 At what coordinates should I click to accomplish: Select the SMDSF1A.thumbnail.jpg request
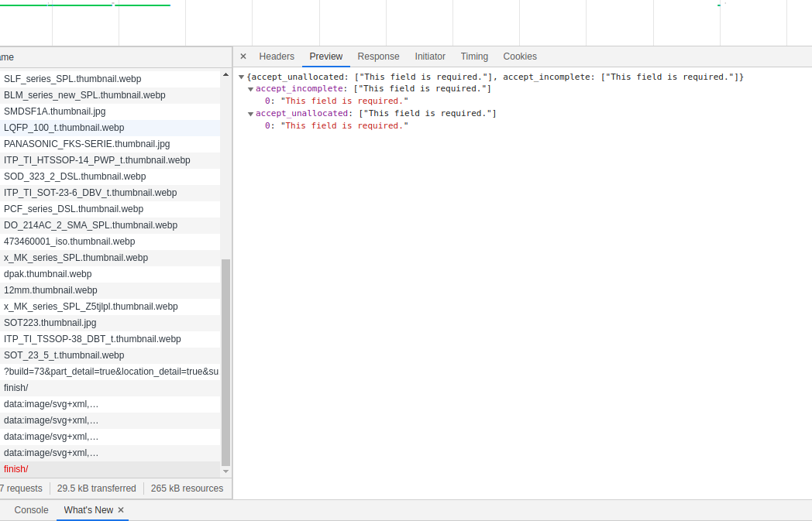(x=54, y=111)
